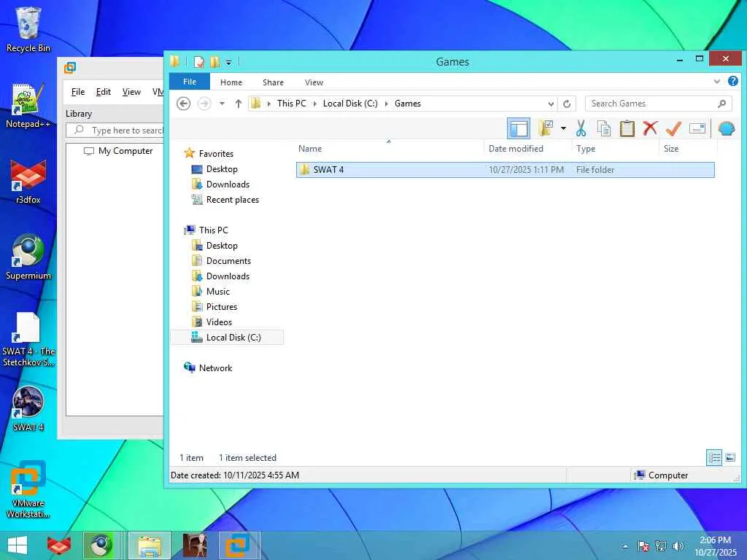
Task: Open the recent locations dropdown arrow
Action: click(x=222, y=104)
